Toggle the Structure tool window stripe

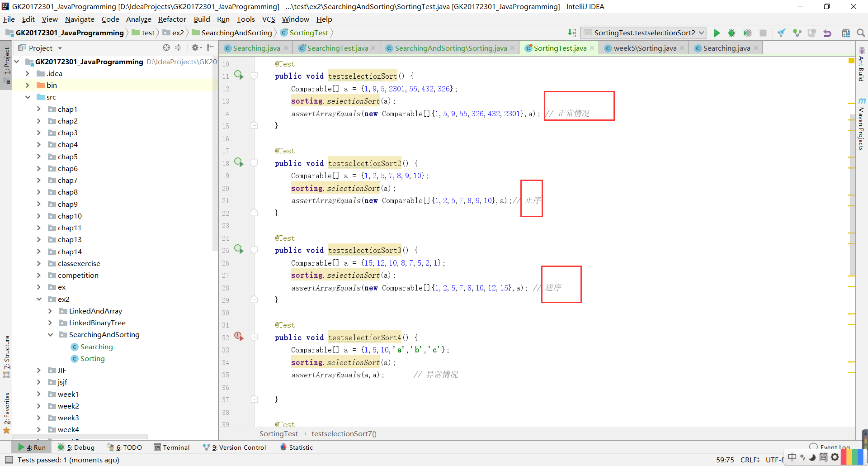tap(6, 357)
